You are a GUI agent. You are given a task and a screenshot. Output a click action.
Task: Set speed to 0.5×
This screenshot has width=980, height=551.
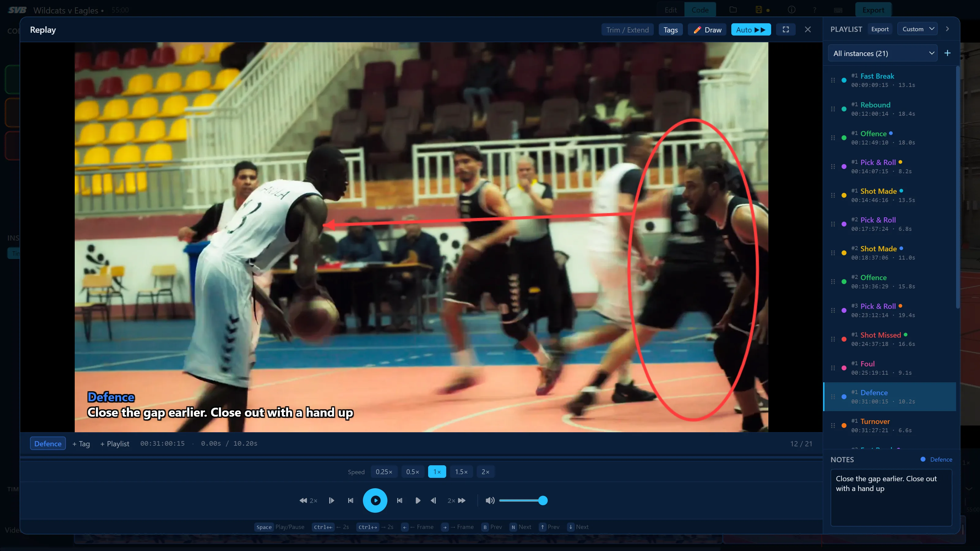pyautogui.click(x=413, y=471)
